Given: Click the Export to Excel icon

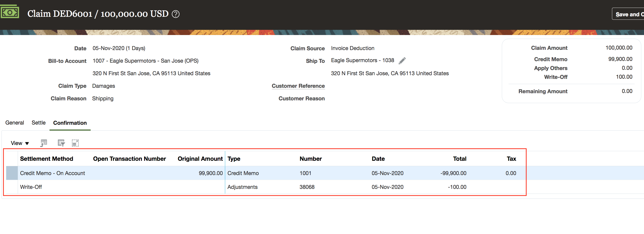Looking at the screenshot, I should [44, 143].
